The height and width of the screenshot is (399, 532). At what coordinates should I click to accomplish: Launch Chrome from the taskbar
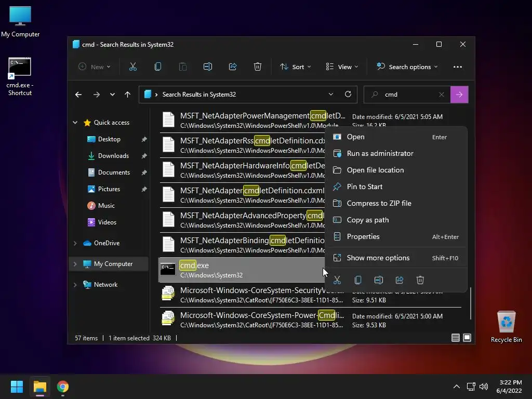pyautogui.click(x=63, y=387)
